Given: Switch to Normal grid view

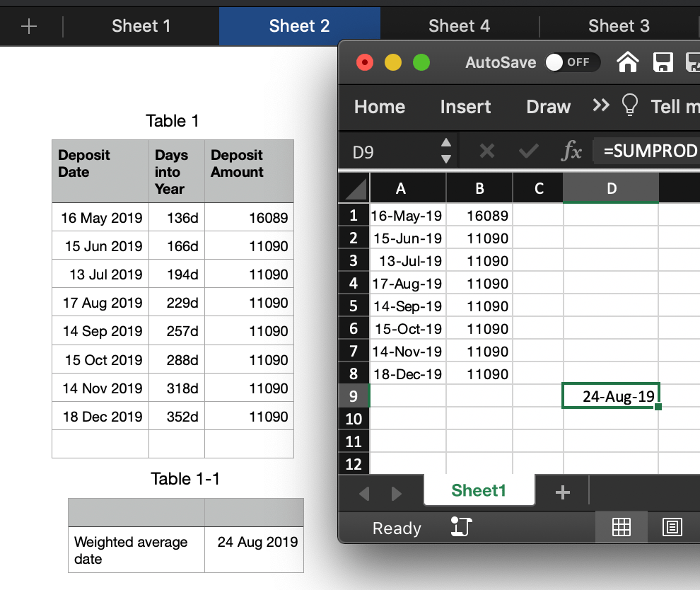Looking at the screenshot, I should (x=621, y=527).
